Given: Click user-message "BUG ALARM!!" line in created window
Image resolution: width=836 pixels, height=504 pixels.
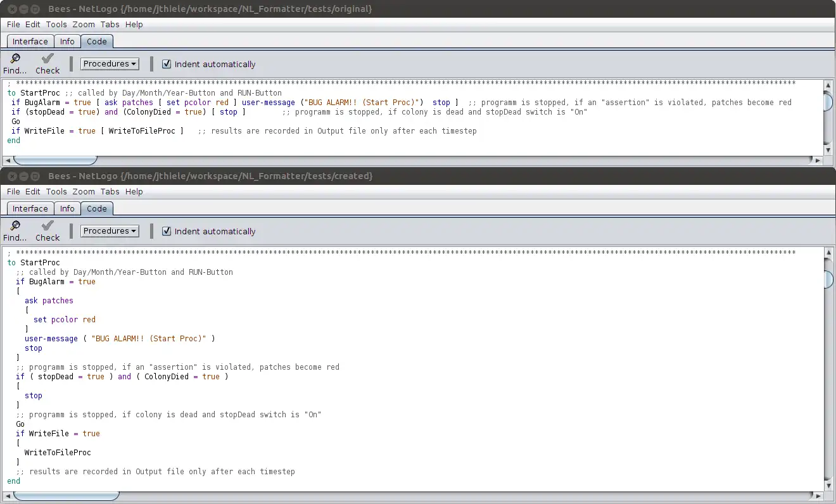Looking at the screenshot, I should (x=120, y=339).
